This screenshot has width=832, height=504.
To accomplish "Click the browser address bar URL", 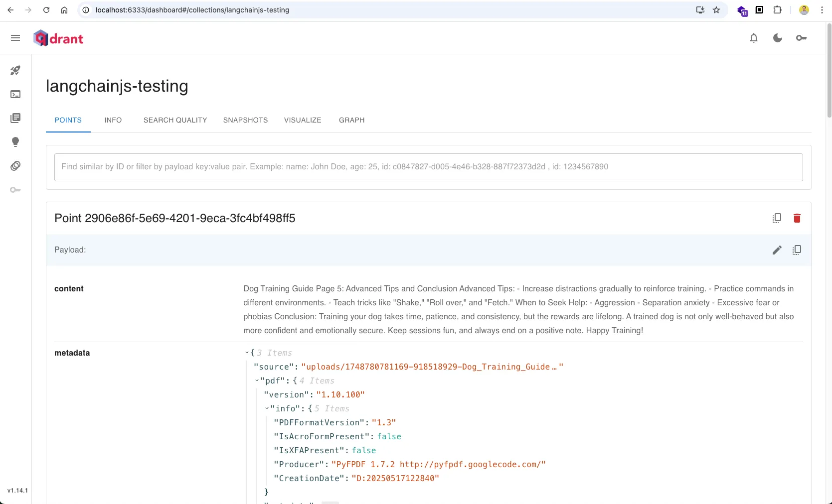I will [x=192, y=10].
